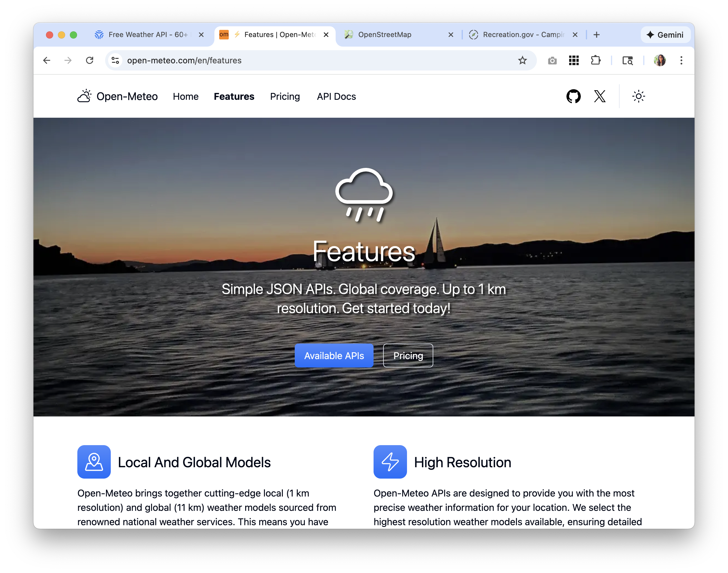Click the address bar URL field

coord(302,60)
